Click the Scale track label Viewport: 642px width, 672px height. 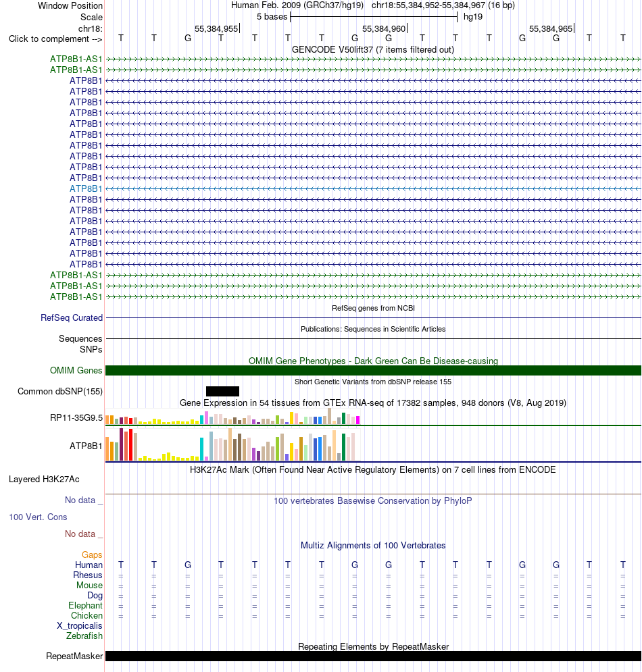pos(91,17)
